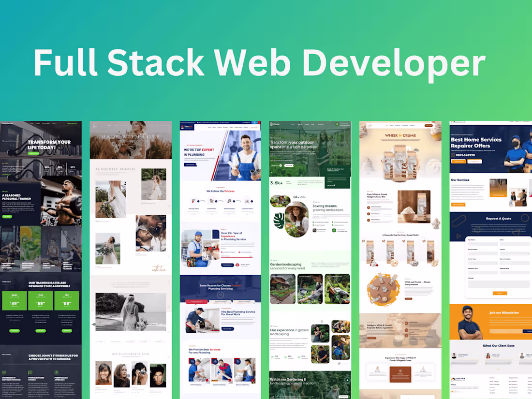Viewport: 532px width, 399px height.
Task: Open the Estimate Budget dropdown in the quote form
Action: tap(515, 263)
